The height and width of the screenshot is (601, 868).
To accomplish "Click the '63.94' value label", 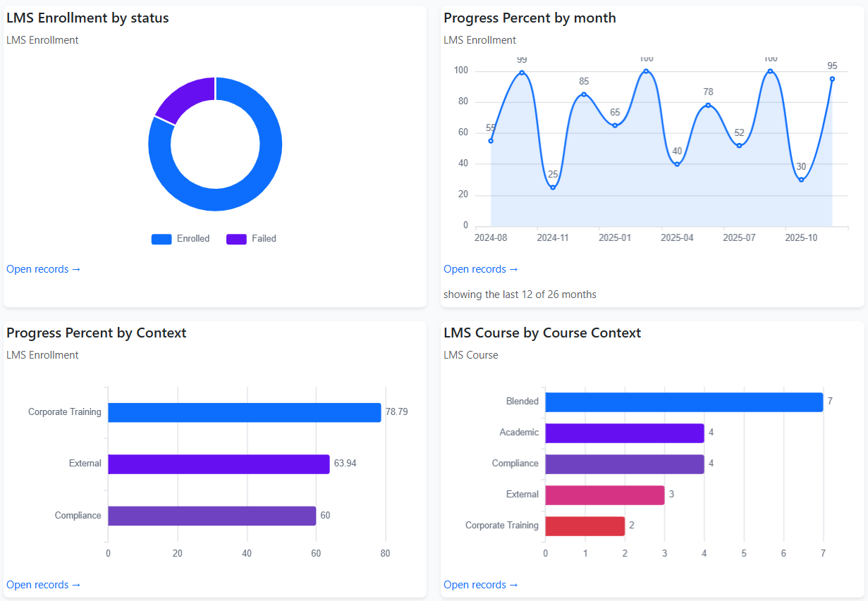I will pos(346,464).
